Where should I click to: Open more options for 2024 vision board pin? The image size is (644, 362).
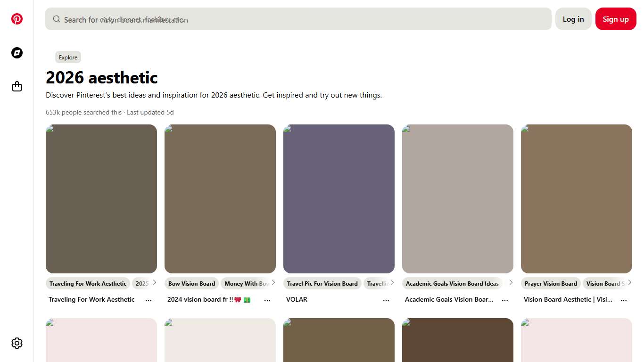[x=267, y=300]
